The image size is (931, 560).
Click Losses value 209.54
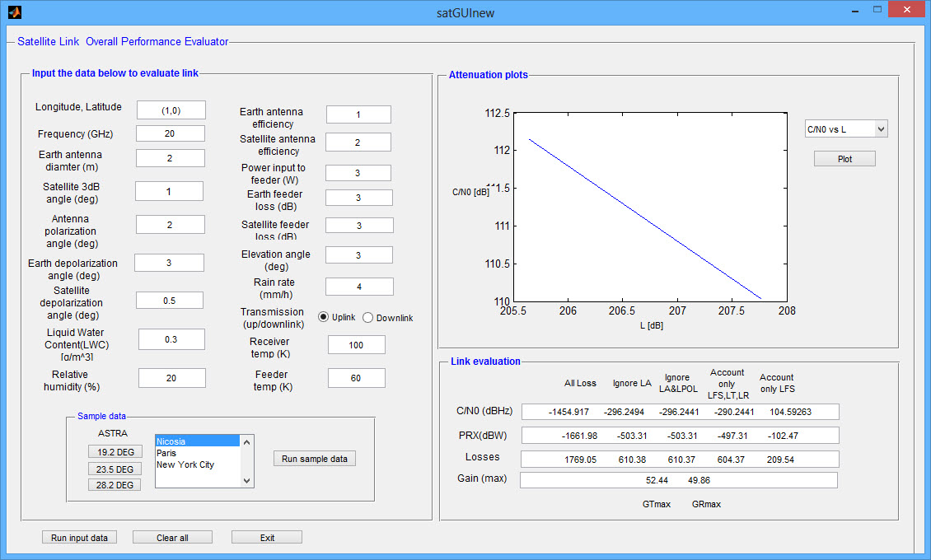coord(780,460)
